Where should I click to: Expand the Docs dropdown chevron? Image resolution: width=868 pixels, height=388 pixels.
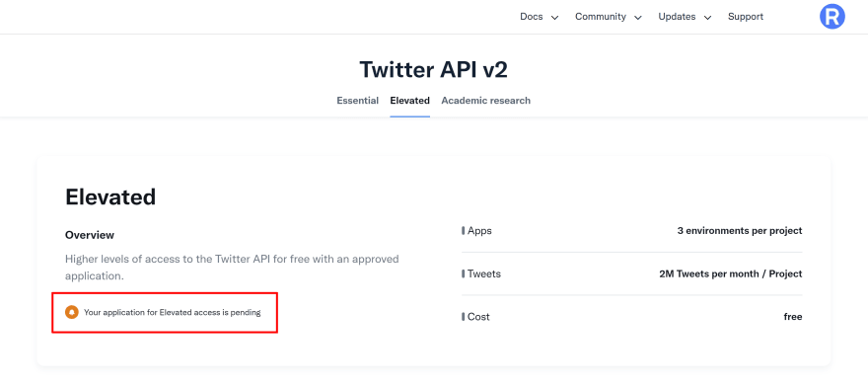click(554, 18)
